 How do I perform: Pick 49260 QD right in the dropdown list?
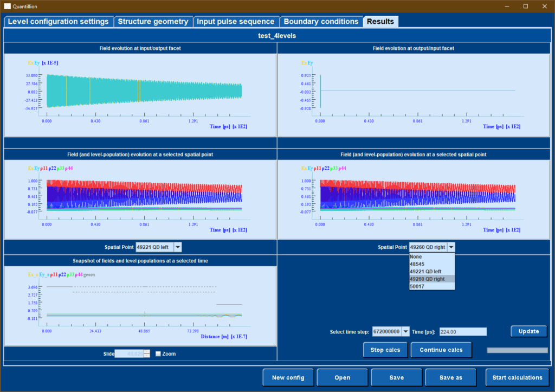(x=432, y=279)
